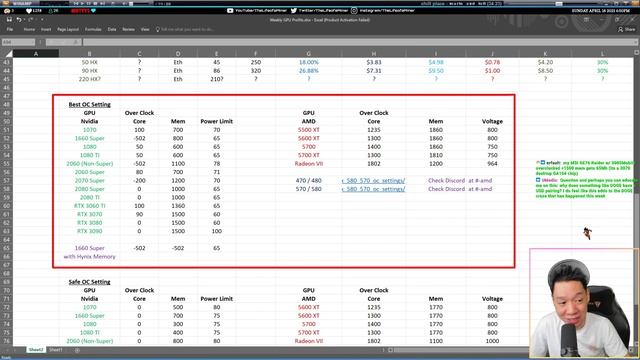Select the Sheet1 worksheet tab
The width and height of the screenshot is (640, 360).
[56, 350]
